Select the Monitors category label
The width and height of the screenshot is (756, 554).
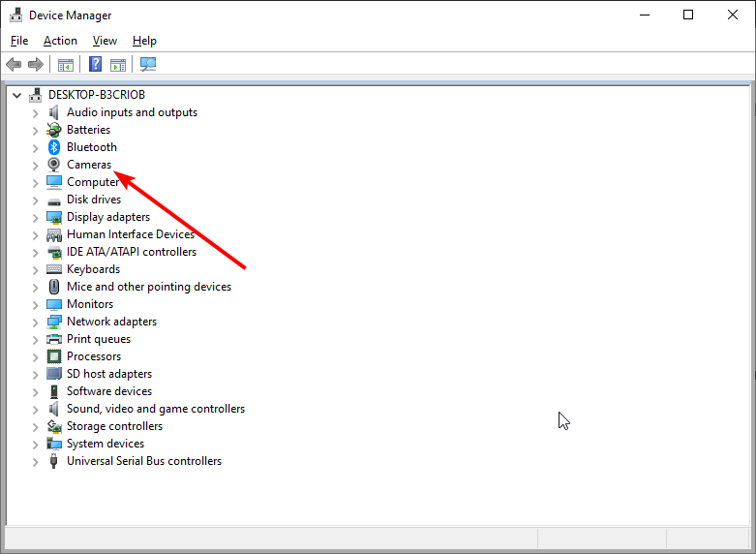90,304
